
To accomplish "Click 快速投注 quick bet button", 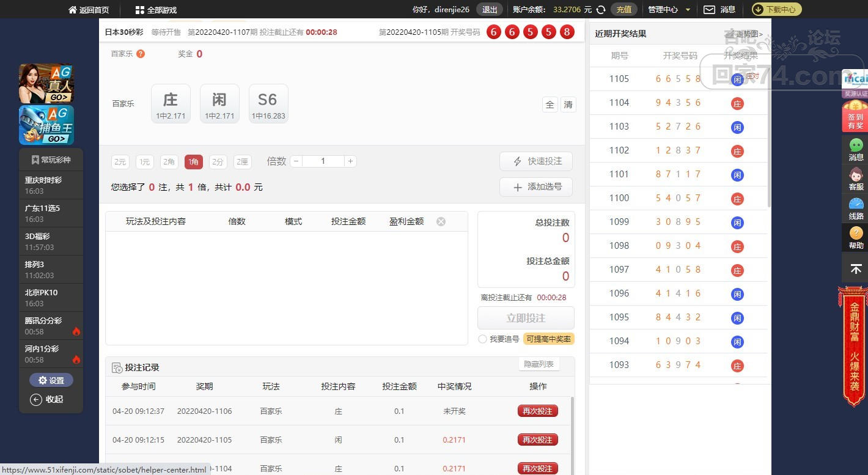I will coord(536,161).
